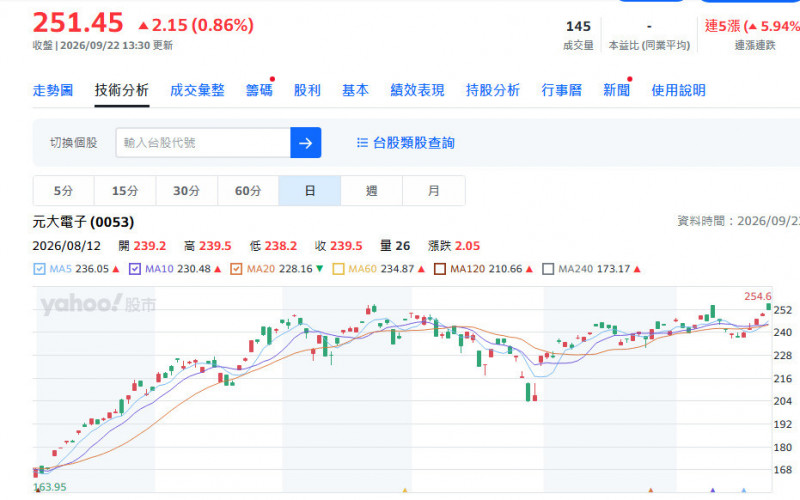Open the 基本 tab
The image size is (800, 500).
coord(355,91)
